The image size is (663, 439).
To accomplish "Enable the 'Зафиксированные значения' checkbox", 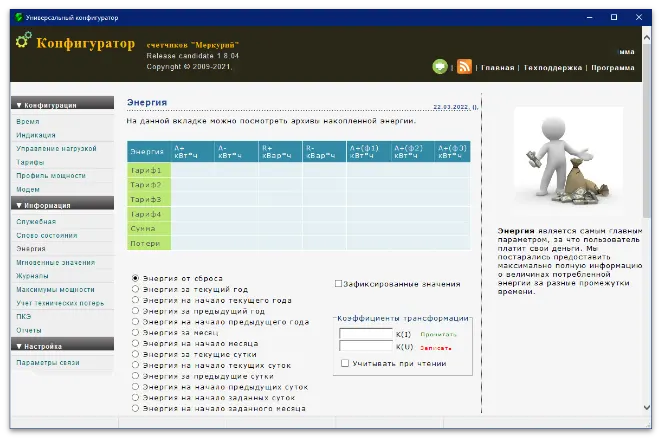I will tap(338, 284).
